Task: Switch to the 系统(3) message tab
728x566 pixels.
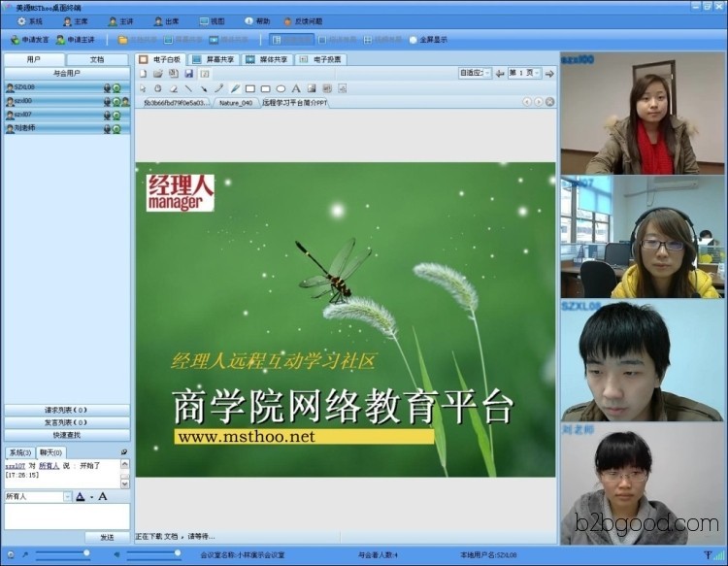Action: pyautogui.click(x=20, y=452)
